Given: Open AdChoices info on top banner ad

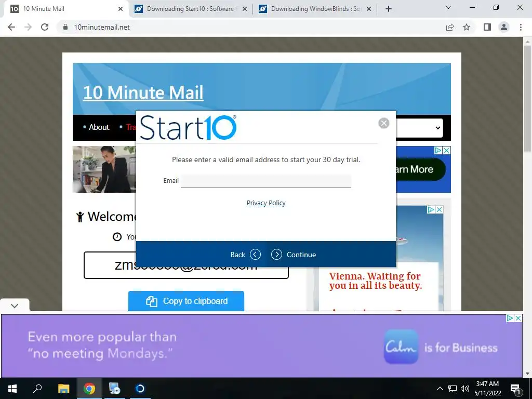Looking at the screenshot, I should pos(438,150).
